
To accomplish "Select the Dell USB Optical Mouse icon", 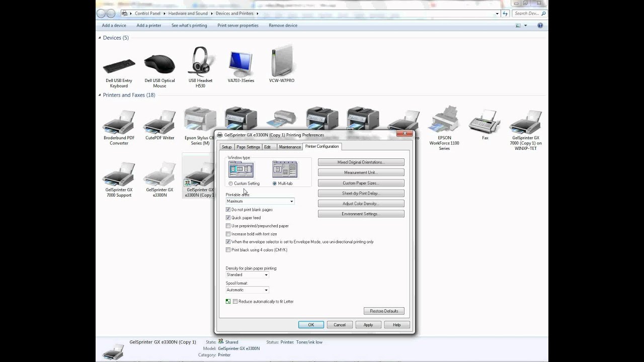I will coord(159,64).
